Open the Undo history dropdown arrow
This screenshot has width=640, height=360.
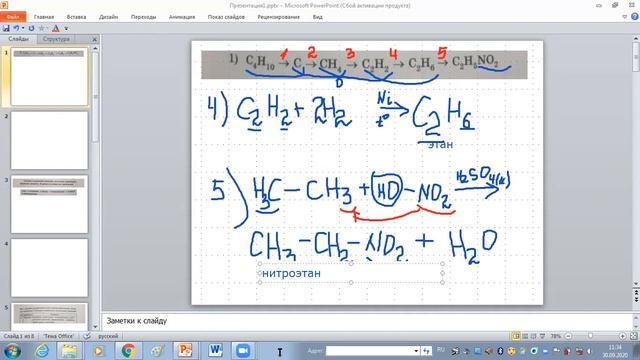pyautogui.click(x=23, y=28)
